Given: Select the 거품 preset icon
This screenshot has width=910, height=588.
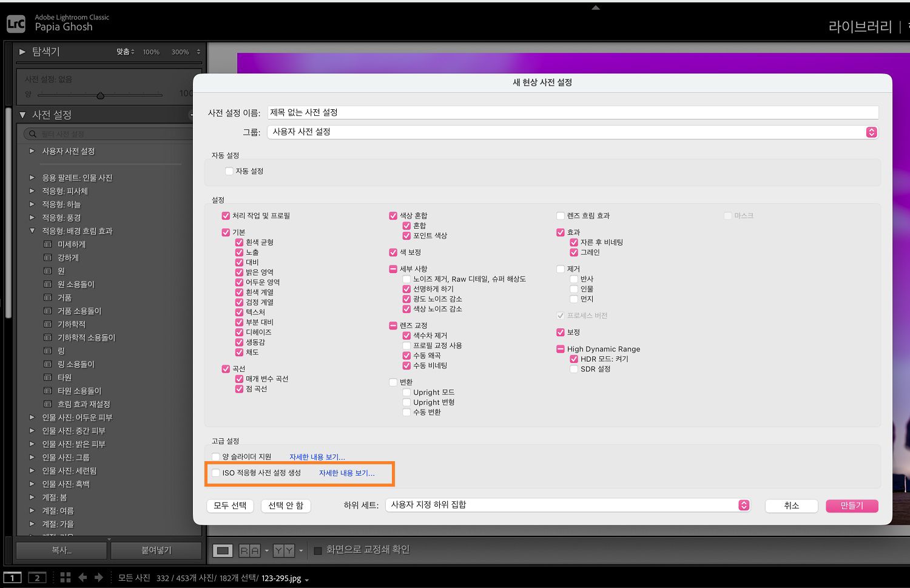Looking at the screenshot, I should tap(47, 298).
